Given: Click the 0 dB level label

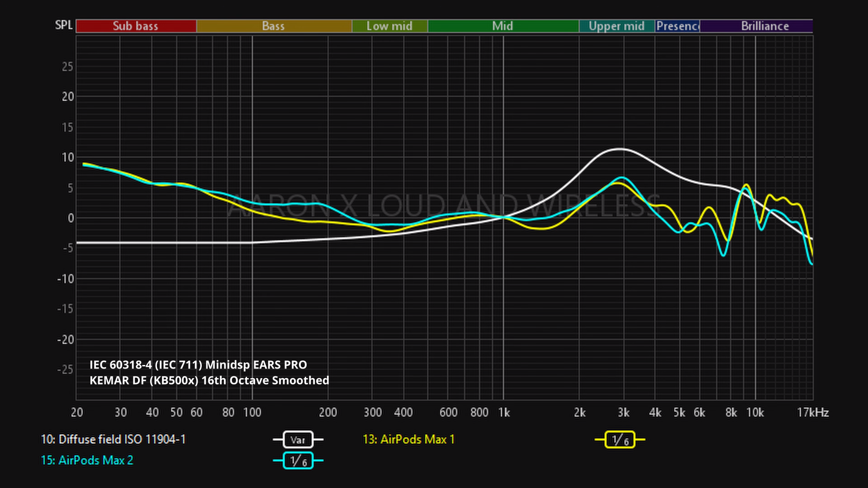Looking at the screenshot, I should [x=71, y=218].
